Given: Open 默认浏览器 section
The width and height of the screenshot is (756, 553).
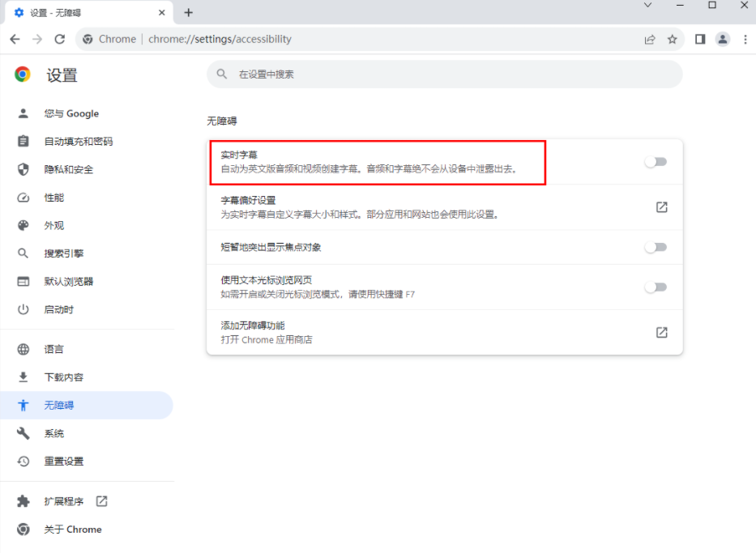Looking at the screenshot, I should [x=87, y=281].
